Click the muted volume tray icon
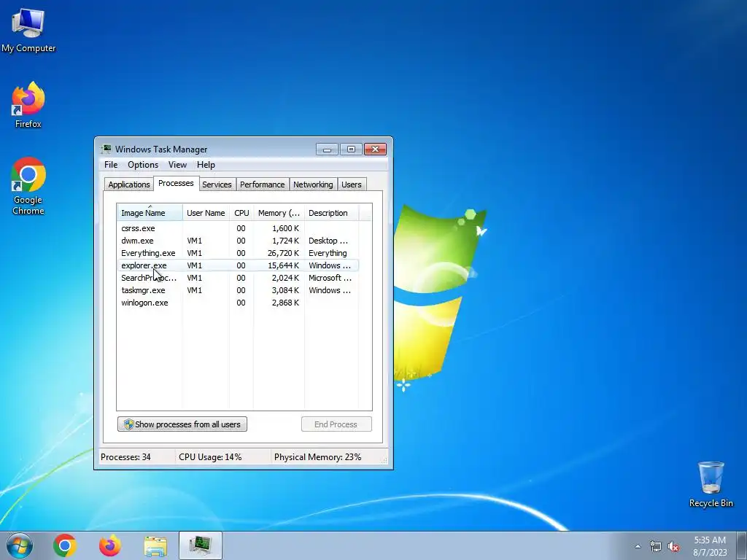This screenshot has width=747, height=560. coord(673,546)
